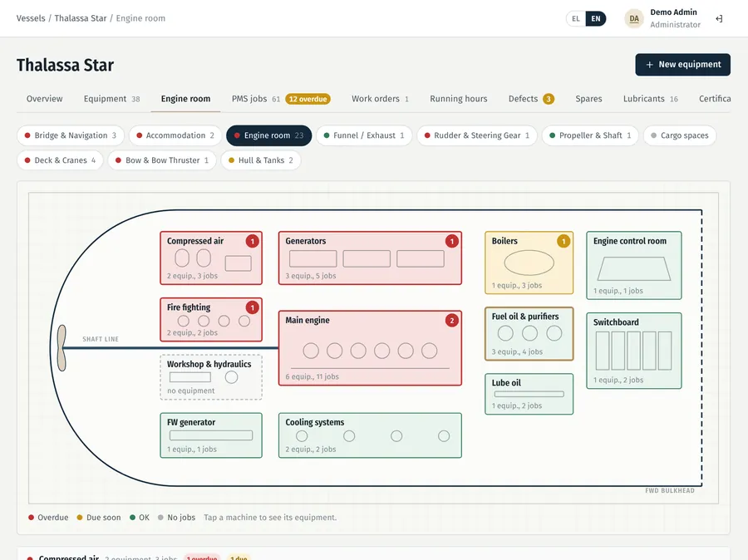Click the red badge on Generators card

452,241
